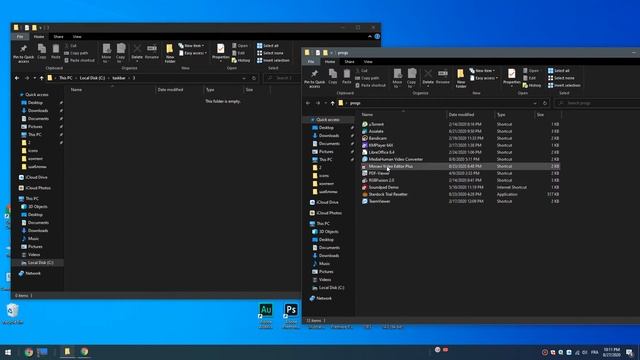
Task: Click History in the left window ribbon
Action: pos(241,60)
